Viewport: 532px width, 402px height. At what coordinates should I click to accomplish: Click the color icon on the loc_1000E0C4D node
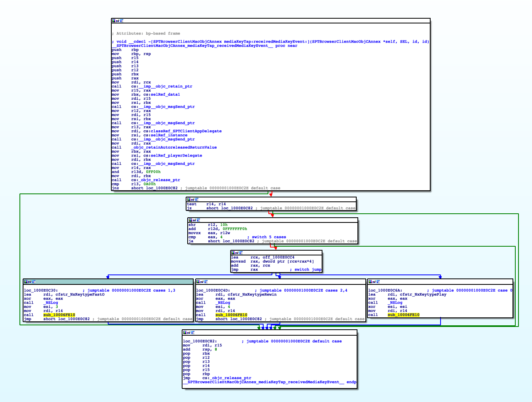tap(199, 281)
